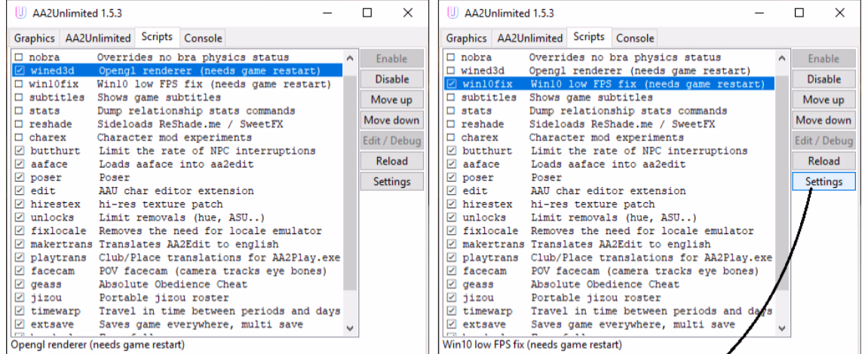The image size is (868, 354).
Task: Click AA2Unlimited app icon in right title bar
Action: point(452,13)
